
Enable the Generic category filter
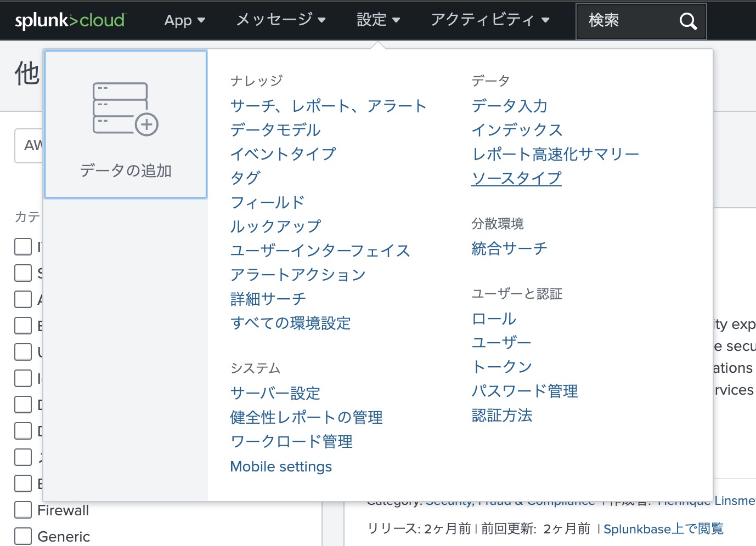[x=22, y=536]
